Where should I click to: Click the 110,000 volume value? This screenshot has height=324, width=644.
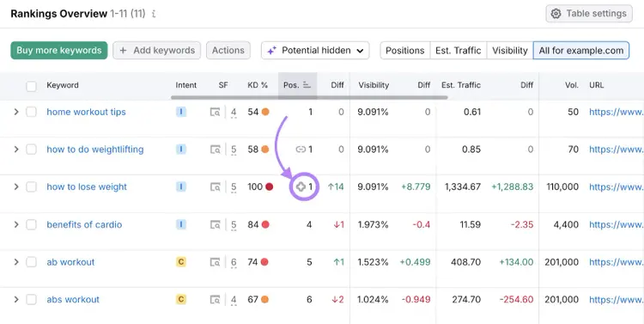pyautogui.click(x=562, y=186)
